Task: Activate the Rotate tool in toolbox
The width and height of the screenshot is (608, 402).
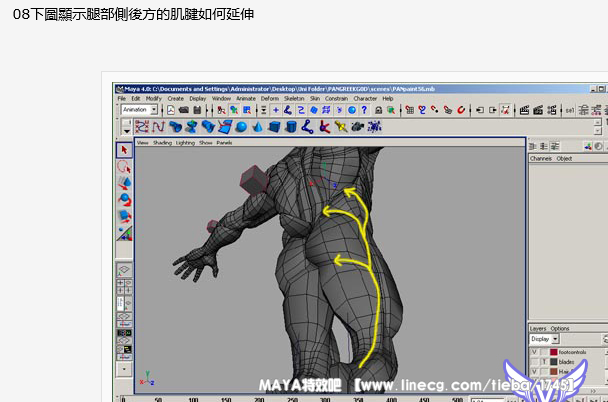Action: (x=125, y=199)
